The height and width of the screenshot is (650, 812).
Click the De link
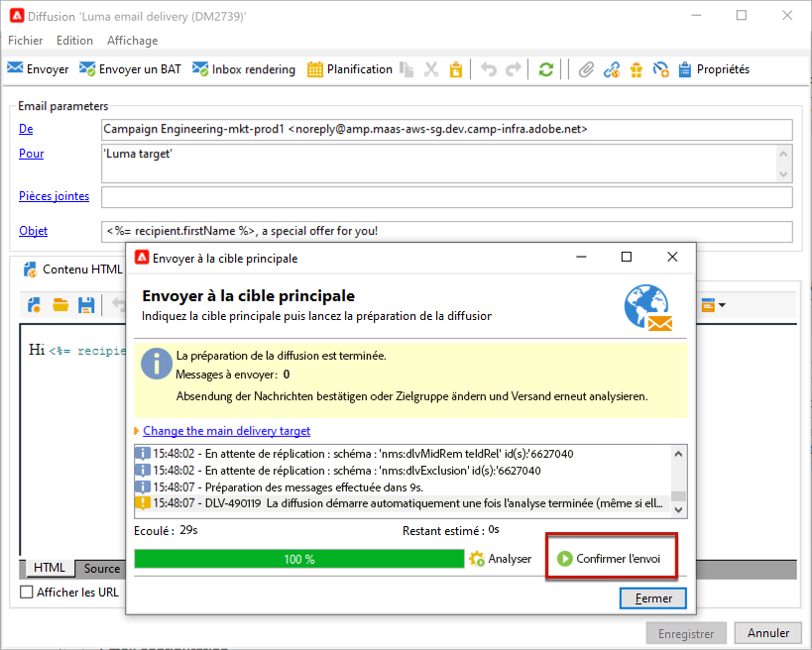tap(26, 129)
